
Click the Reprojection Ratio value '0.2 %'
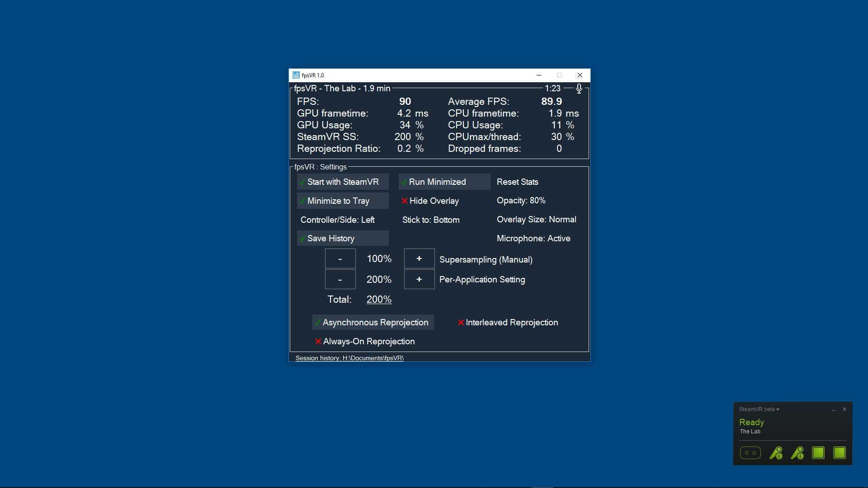coord(410,148)
